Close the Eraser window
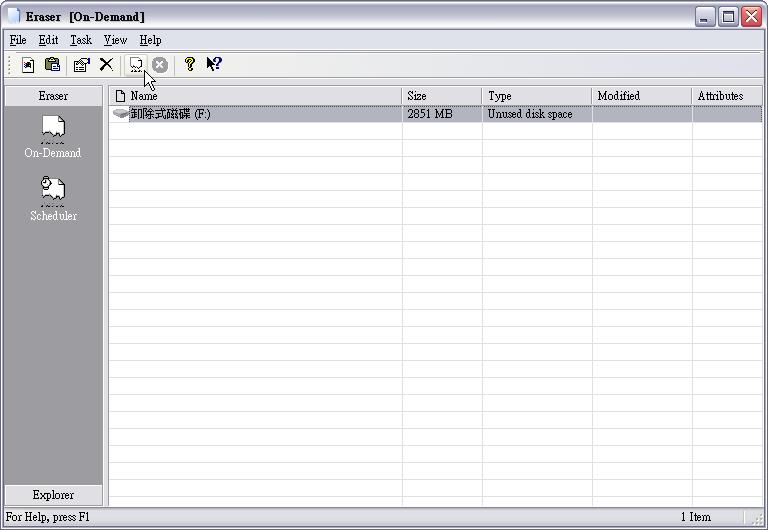Viewport: 768px width, 530px height. (x=751, y=17)
